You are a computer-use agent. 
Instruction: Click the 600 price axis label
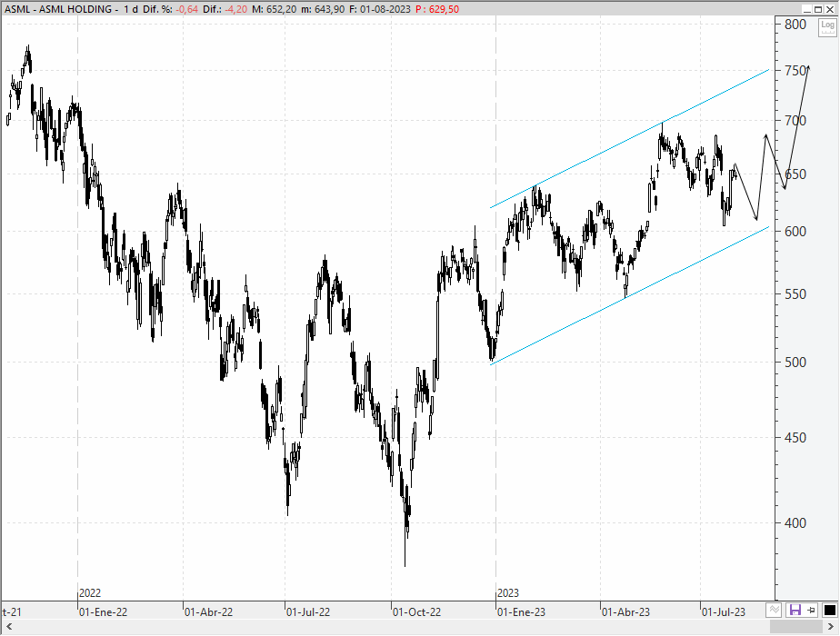click(795, 232)
